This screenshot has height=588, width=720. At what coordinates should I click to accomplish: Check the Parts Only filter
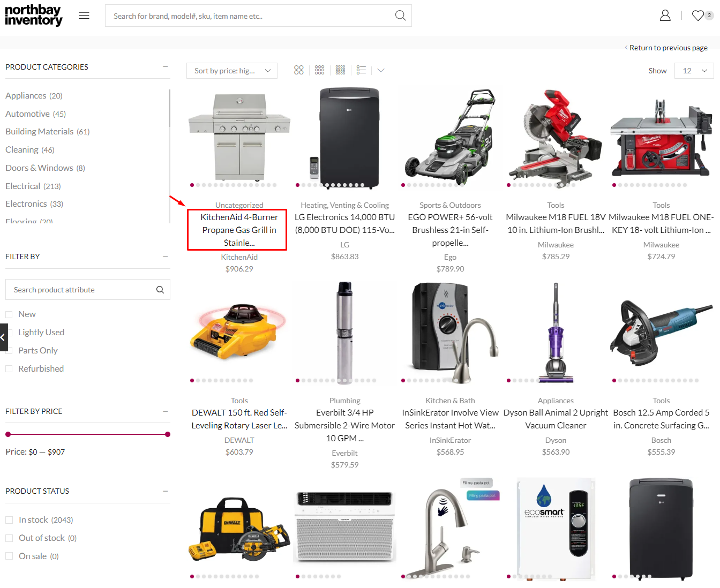coord(10,351)
